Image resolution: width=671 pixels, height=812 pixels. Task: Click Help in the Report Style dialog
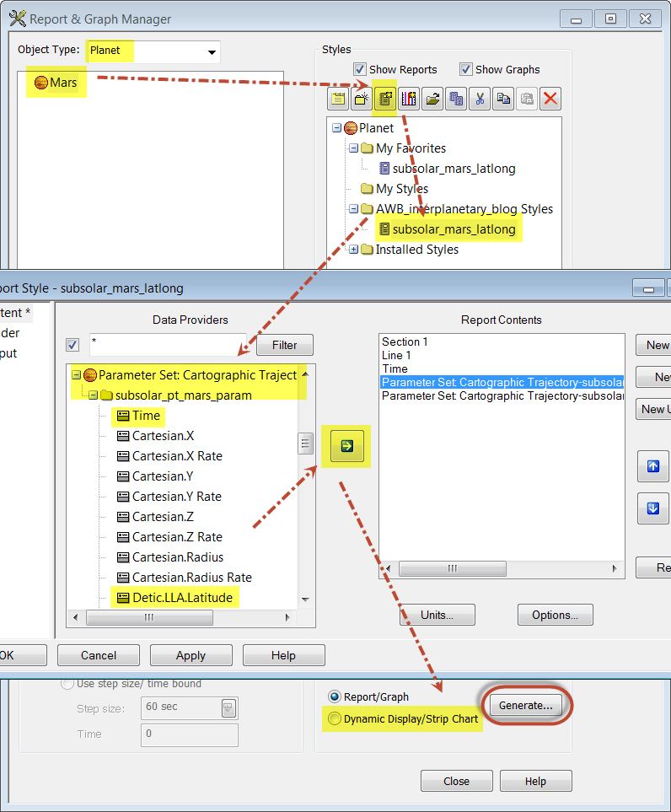pos(284,655)
